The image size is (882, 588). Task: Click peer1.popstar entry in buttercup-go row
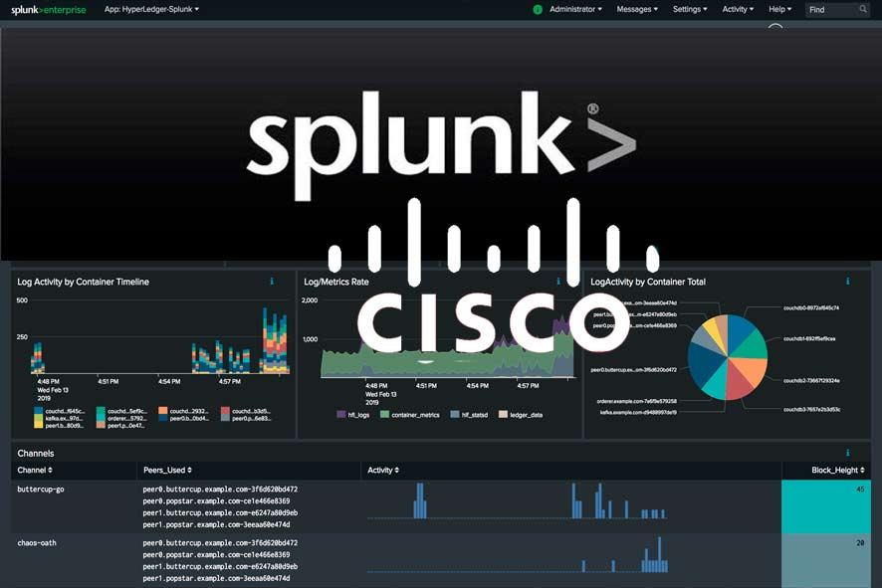(x=217, y=524)
